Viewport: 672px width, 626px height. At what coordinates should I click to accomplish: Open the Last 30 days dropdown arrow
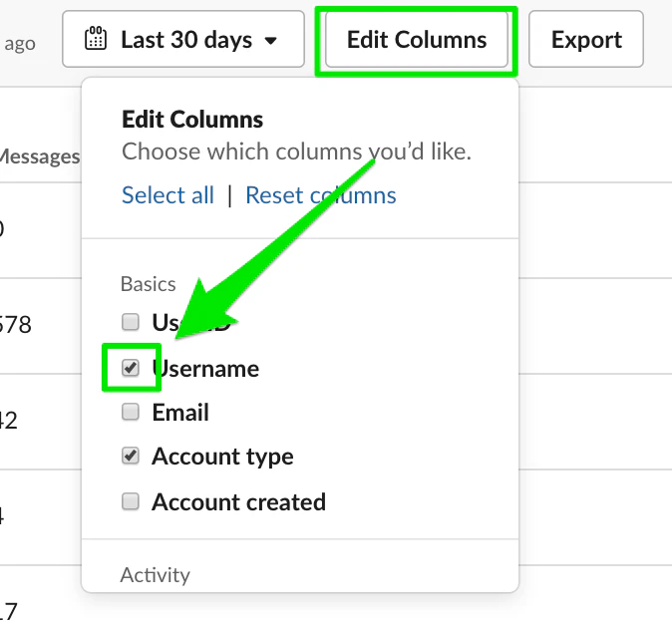click(271, 41)
